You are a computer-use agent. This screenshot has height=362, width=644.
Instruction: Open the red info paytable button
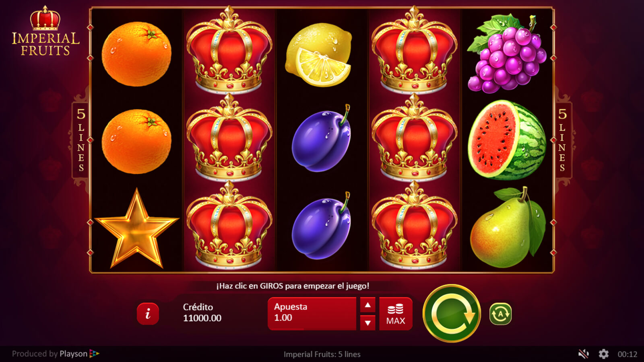point(148,314)
